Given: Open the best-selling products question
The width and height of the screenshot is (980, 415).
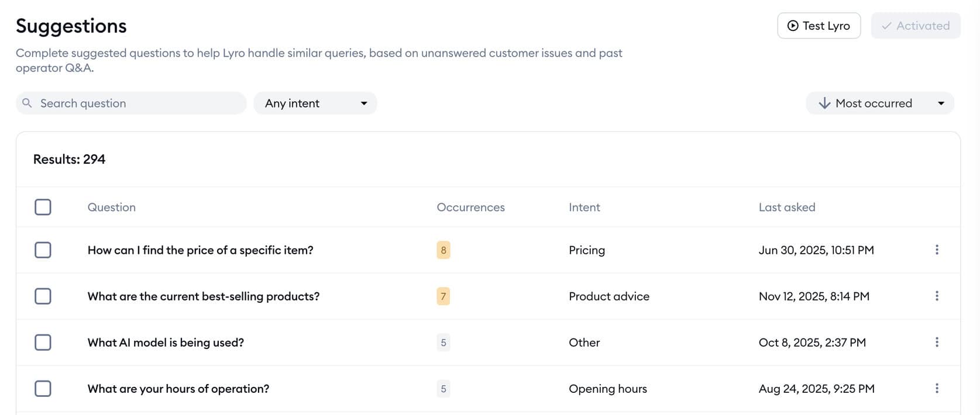Looking at the screenshot, I should [204, 296].
